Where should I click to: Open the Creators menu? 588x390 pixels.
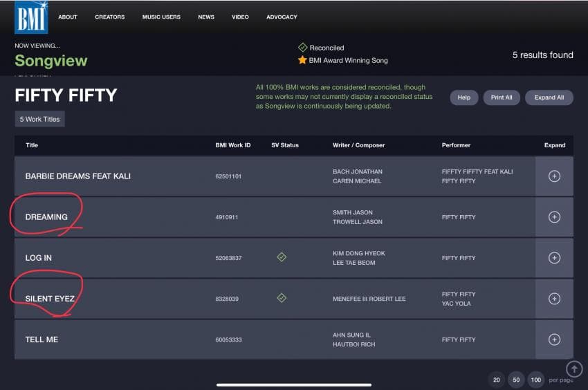point(109,17)
